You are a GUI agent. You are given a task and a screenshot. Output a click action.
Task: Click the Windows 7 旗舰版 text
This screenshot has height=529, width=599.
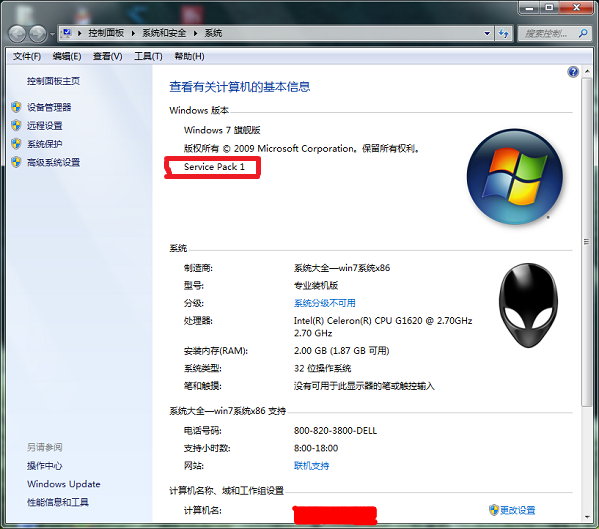click(x=222, y=130)
